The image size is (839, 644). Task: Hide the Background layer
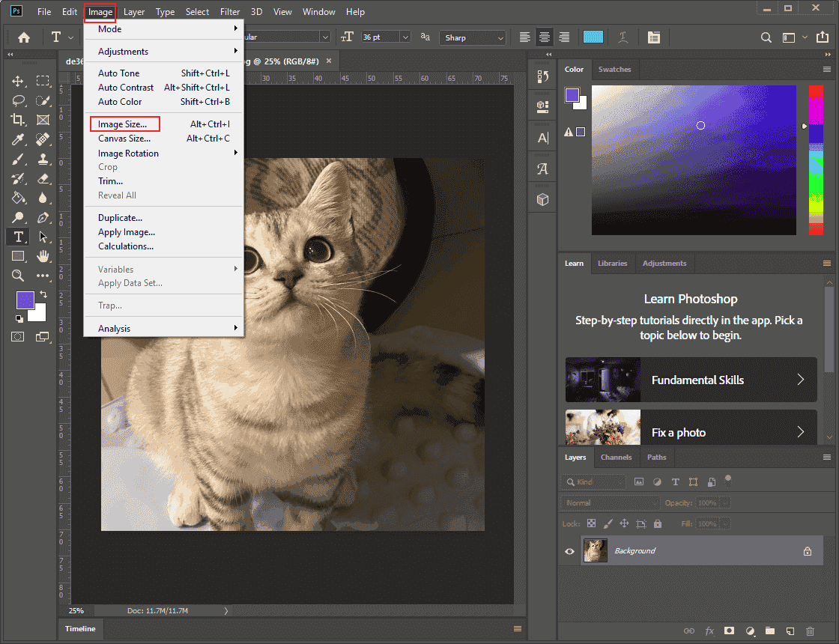tap(569, 550)
